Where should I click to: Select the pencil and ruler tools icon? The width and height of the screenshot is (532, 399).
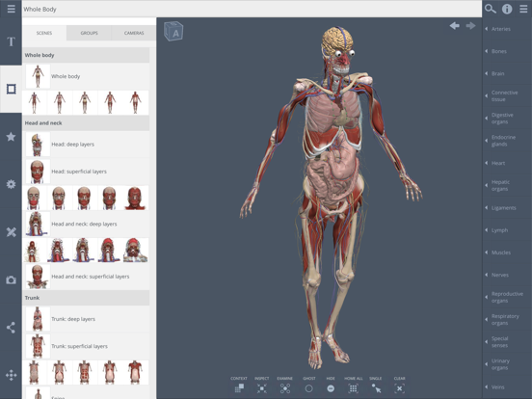coord(11,232)
